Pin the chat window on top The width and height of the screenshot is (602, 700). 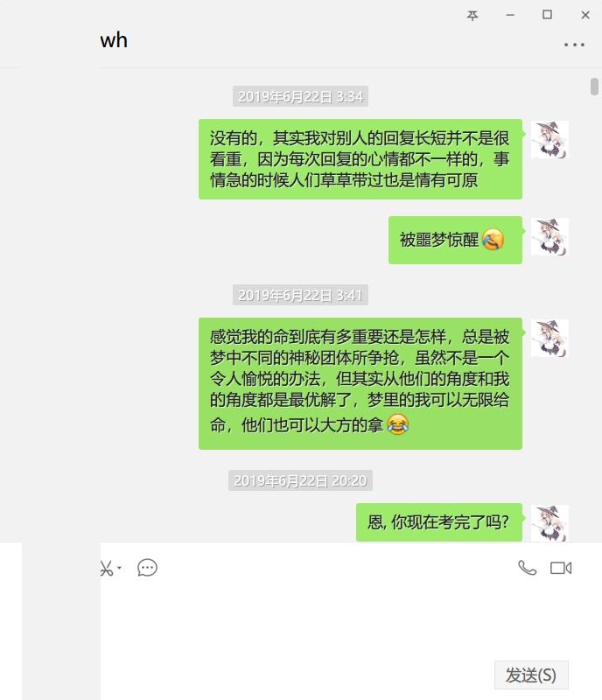(x=472, y=16)
